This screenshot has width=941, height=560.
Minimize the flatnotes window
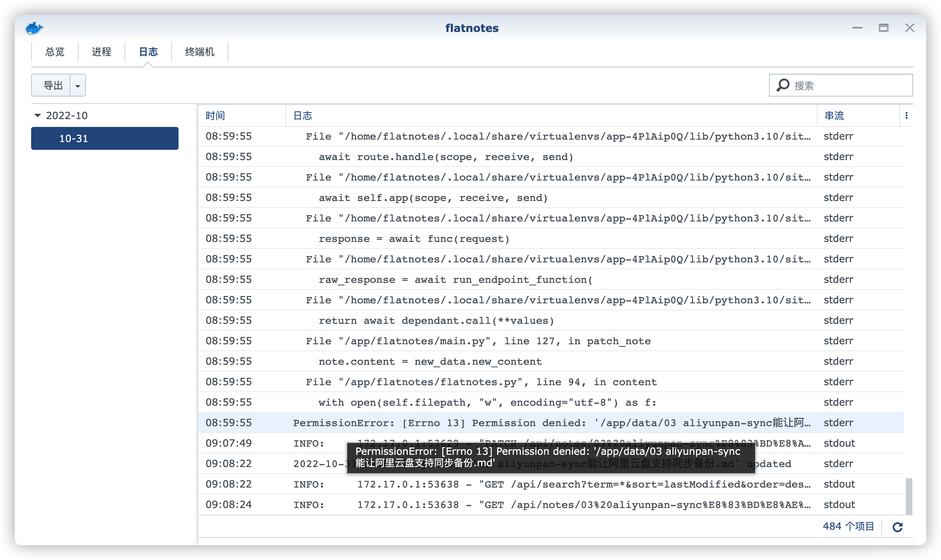(857, 28)
